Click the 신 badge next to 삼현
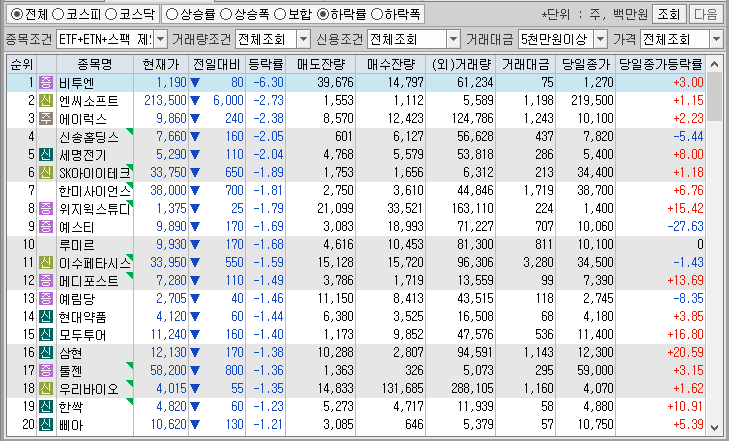Screen dimensions: 729x441 pyautogui.click(x=46, y=352)
